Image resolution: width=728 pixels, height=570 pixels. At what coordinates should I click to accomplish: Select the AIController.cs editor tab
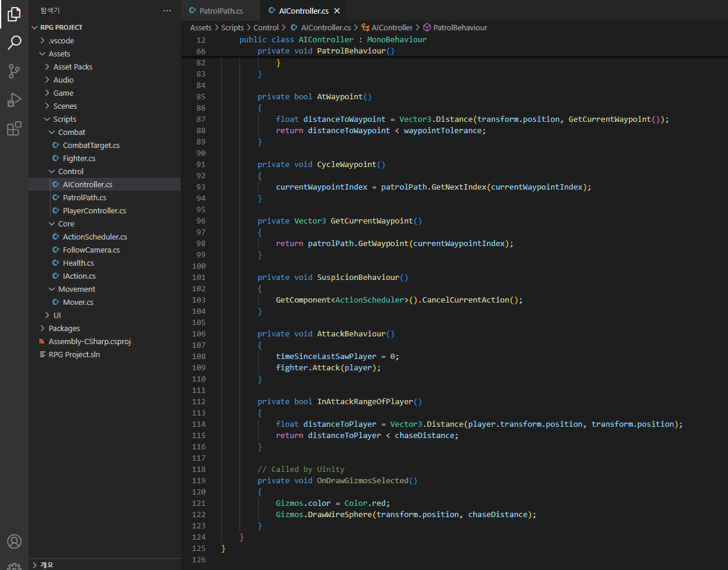[x=303, y=11]
